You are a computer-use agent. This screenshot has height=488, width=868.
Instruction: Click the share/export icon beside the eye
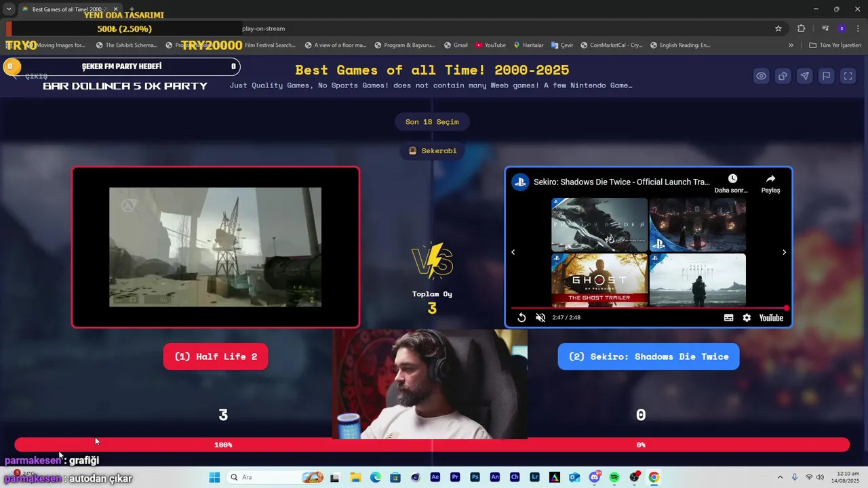tap(783, 76)
